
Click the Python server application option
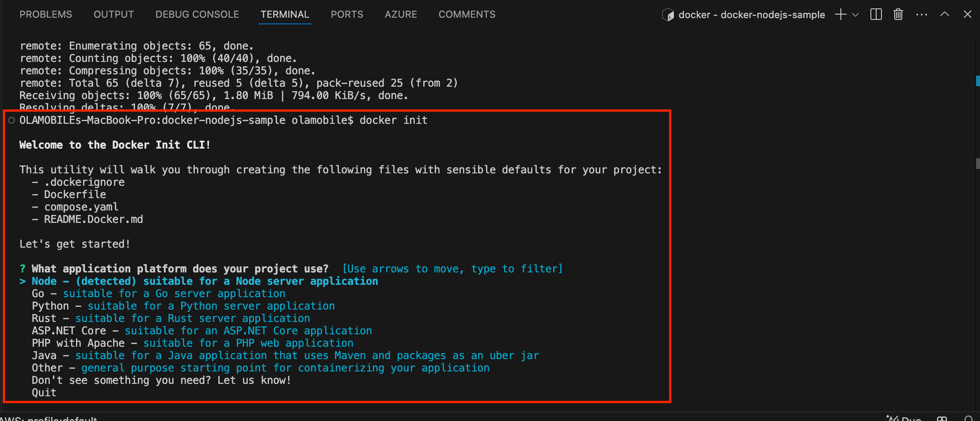(x=183, y=306)
